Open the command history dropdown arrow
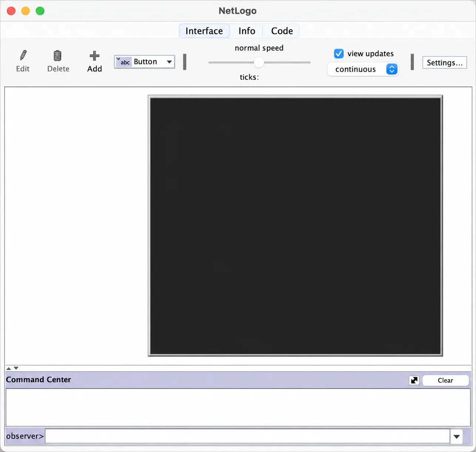Viewport: 476px width, 452px height. coord(456,436)
